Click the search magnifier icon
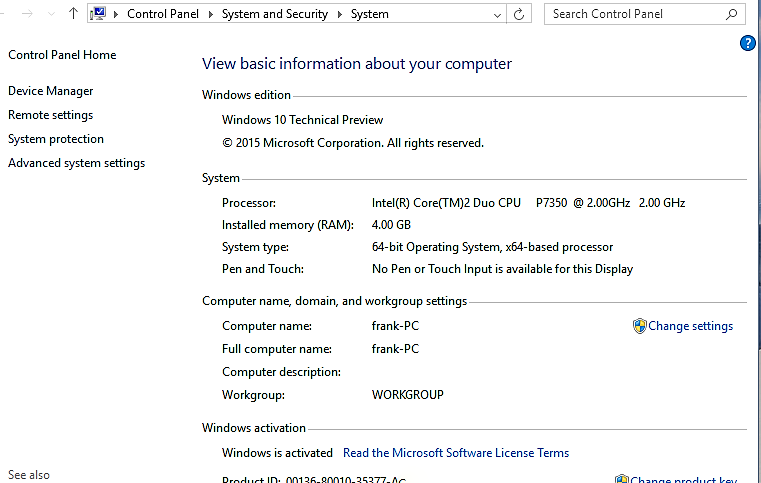Screen dimensions: 761x483 tap(731, 14)
